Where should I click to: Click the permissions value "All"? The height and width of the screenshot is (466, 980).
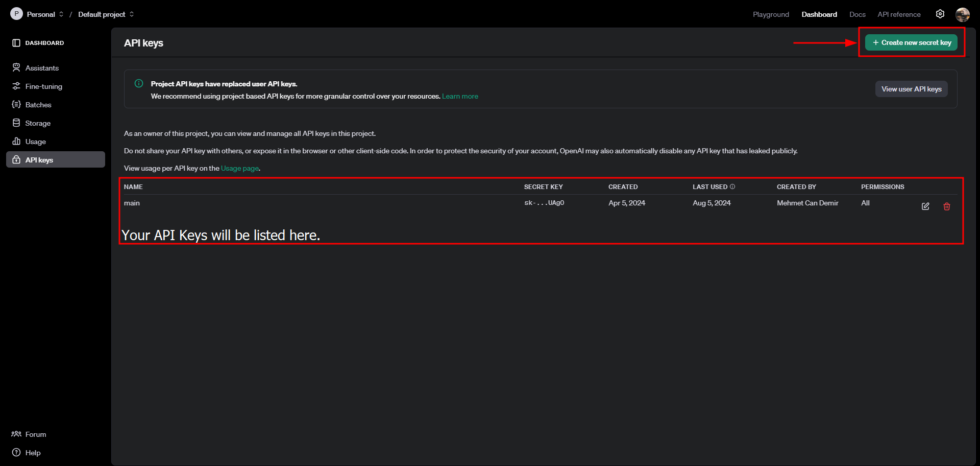(x=865, y=203)
